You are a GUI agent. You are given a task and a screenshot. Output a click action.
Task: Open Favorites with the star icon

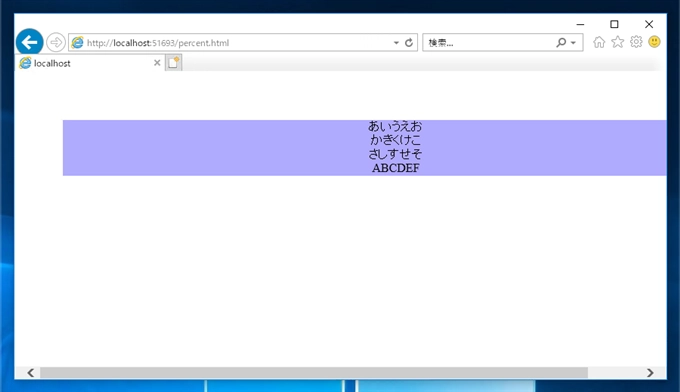[618, 42]
